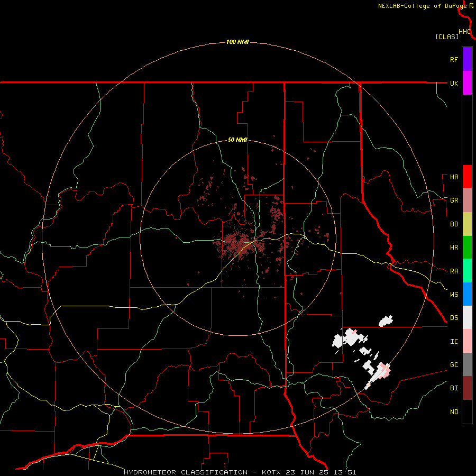The width and height of the screenshot is (476, 476).
Task: Click the BI legend label
Action: [x=454, y=388]
